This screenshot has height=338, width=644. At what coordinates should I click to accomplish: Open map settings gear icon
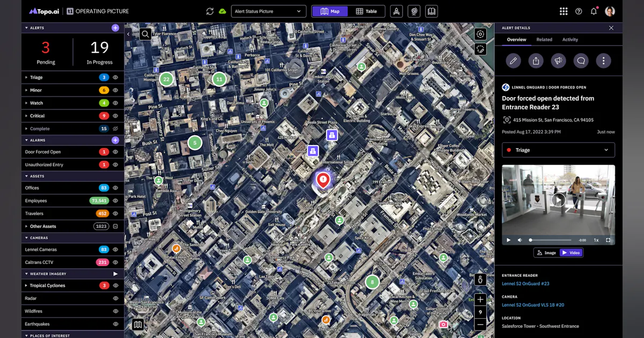coord(480,34)
